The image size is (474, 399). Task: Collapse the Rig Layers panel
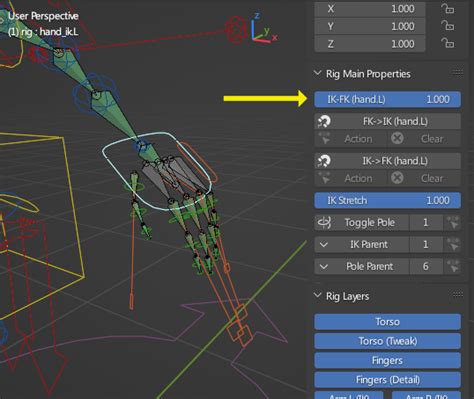coord(318,296)
